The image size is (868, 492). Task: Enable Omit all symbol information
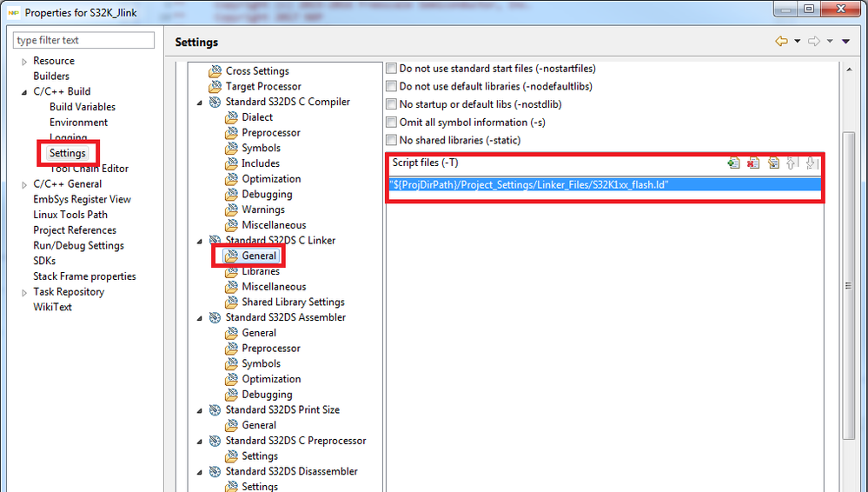pos(391,123)
